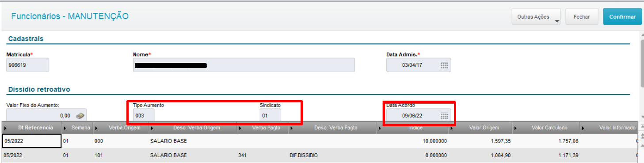Open the Outras Ações dropdown menu
This screenshot has width=644, height=163.
tap(536, 17)
